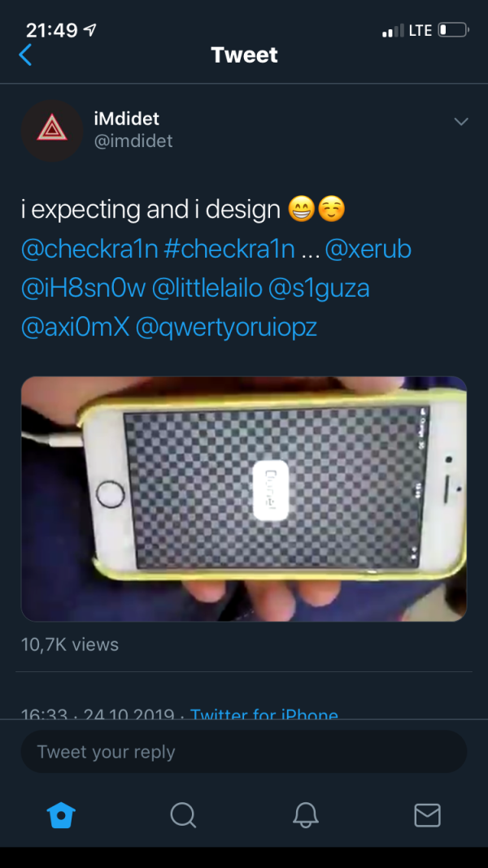Image resolution: width=488 pixels, height=868 pixels.
Task: Visit the @xerub profile mention
Action: (368, 250)
